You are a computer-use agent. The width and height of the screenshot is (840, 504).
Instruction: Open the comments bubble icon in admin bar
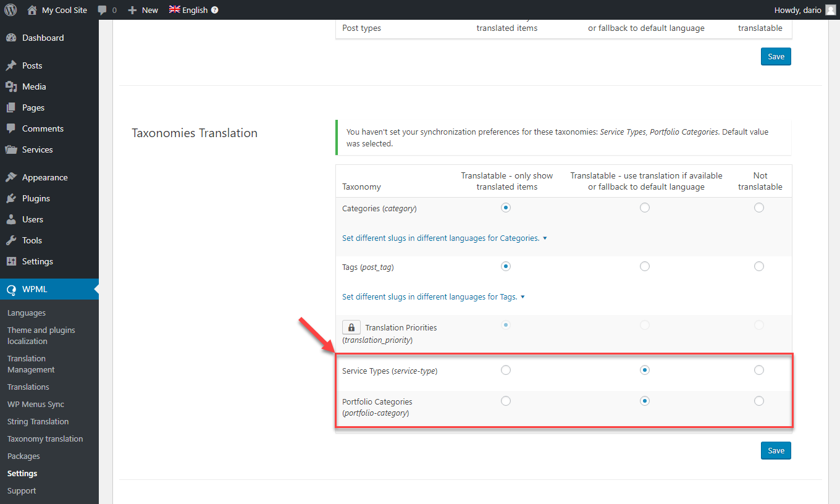point(103,10)
